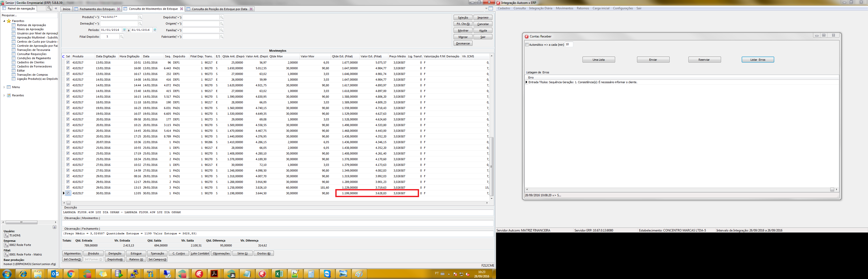The image size is (868, 279).
Task: Collapse navigation panel with double-chevron icon
Action: coord(56,9)
